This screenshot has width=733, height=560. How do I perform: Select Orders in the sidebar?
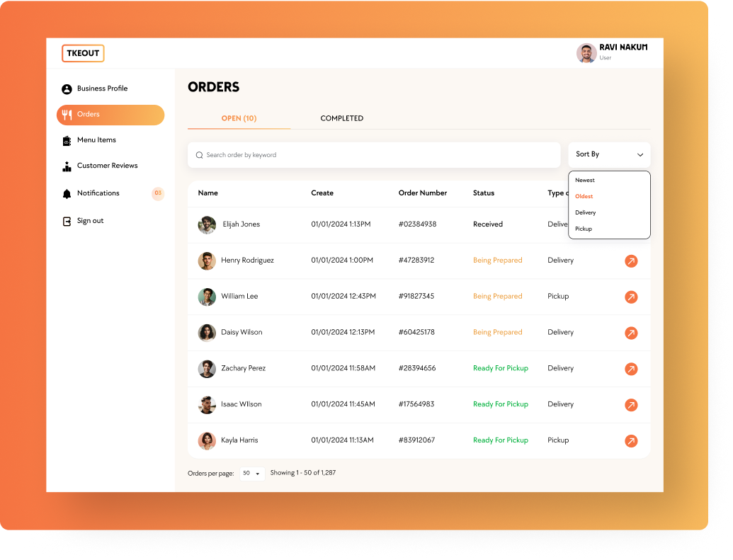(x=110, y=115)
